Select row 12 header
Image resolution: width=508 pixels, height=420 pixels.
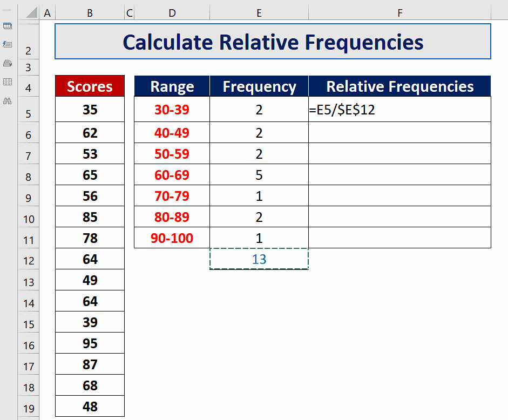click(x=28, y=261)
